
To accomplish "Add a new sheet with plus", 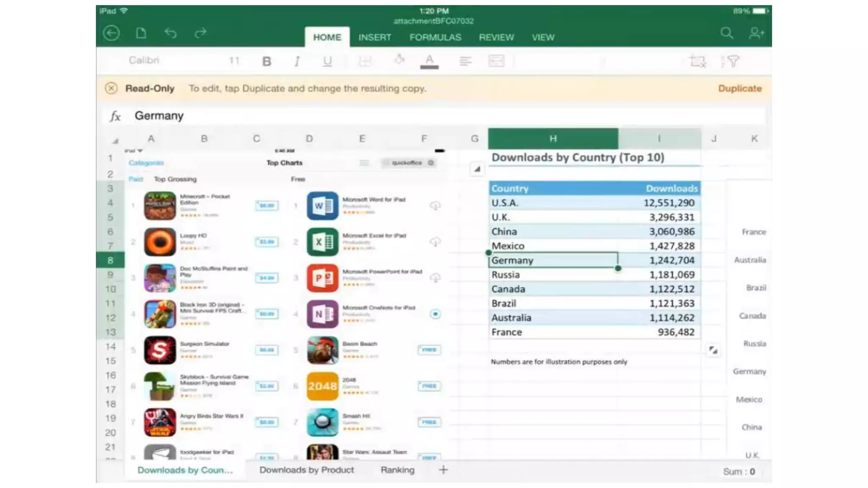I will (443, 470).
